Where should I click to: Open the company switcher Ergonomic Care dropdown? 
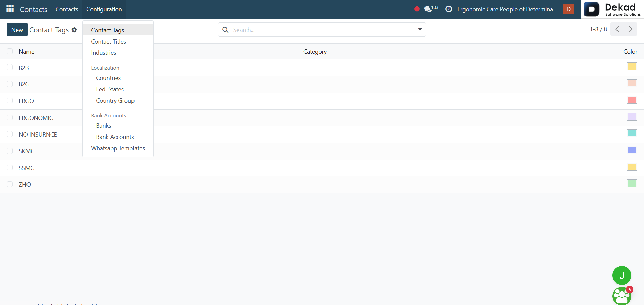pos(507,9)
